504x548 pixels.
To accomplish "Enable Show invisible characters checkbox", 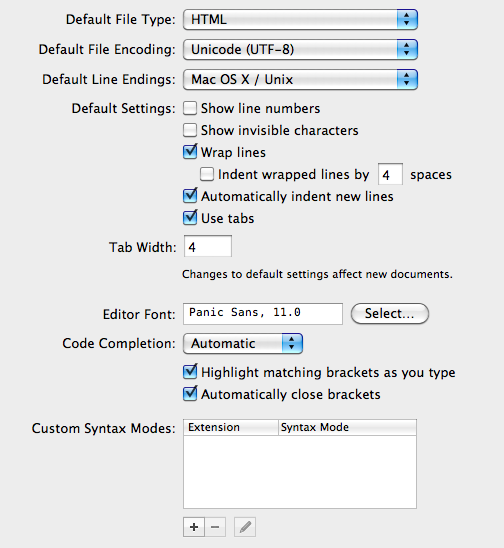I will point(190,130).
